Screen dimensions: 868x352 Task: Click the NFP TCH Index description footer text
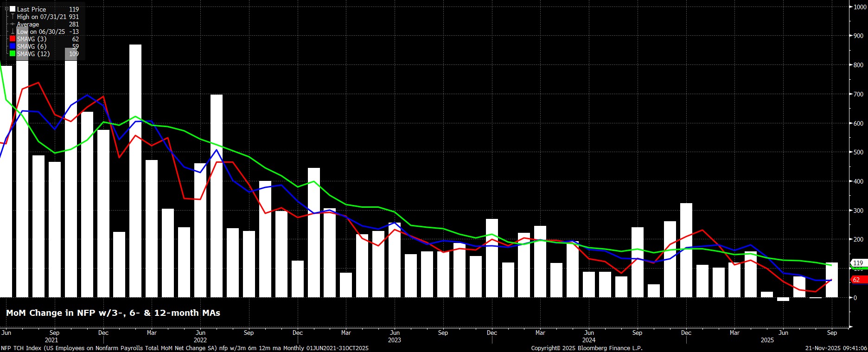pos(185,348)
